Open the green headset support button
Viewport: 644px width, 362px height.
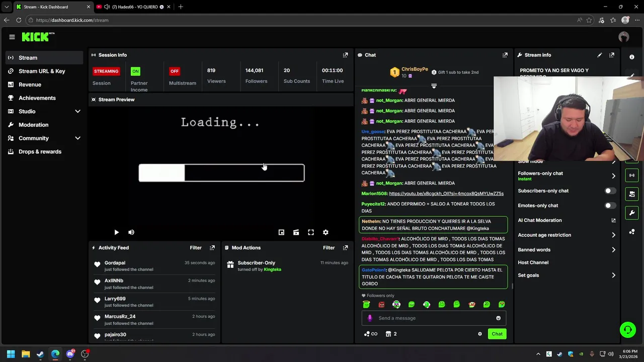tap(627, 330)
